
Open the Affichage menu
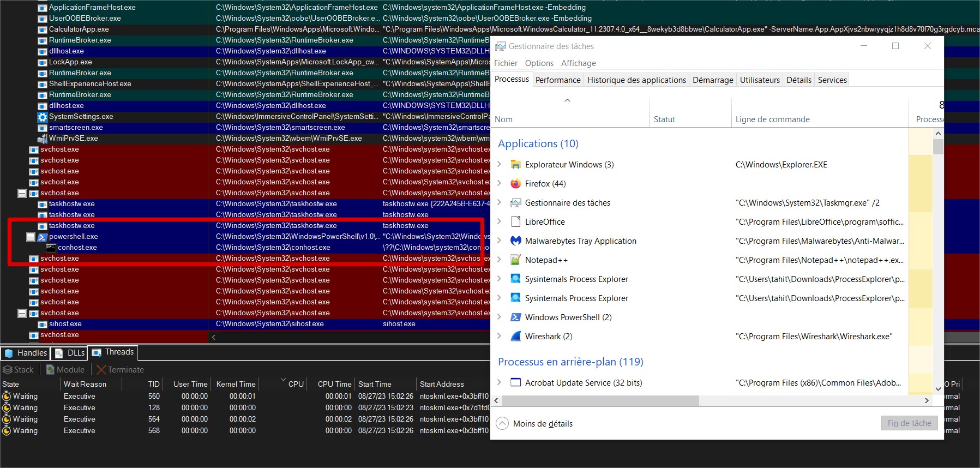578,63
